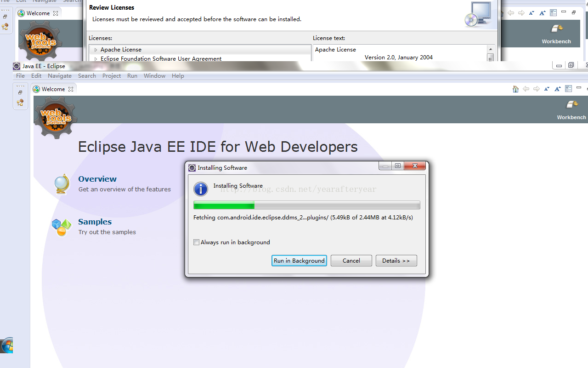Enlarge font size in background Eclipse window toolbar
This screenshot has height=368, width=588.
point(543,13)
